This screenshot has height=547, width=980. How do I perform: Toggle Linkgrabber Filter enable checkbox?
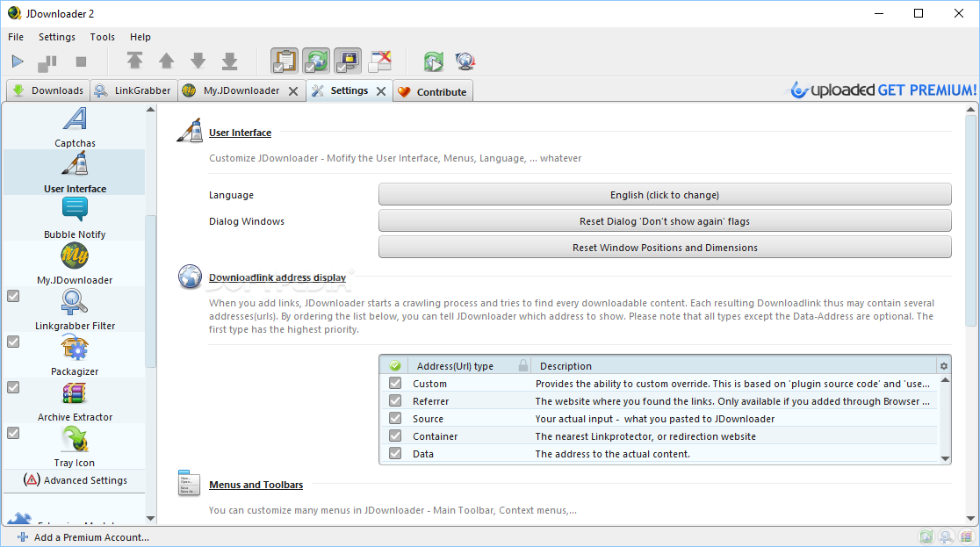[x=13, y=296]
